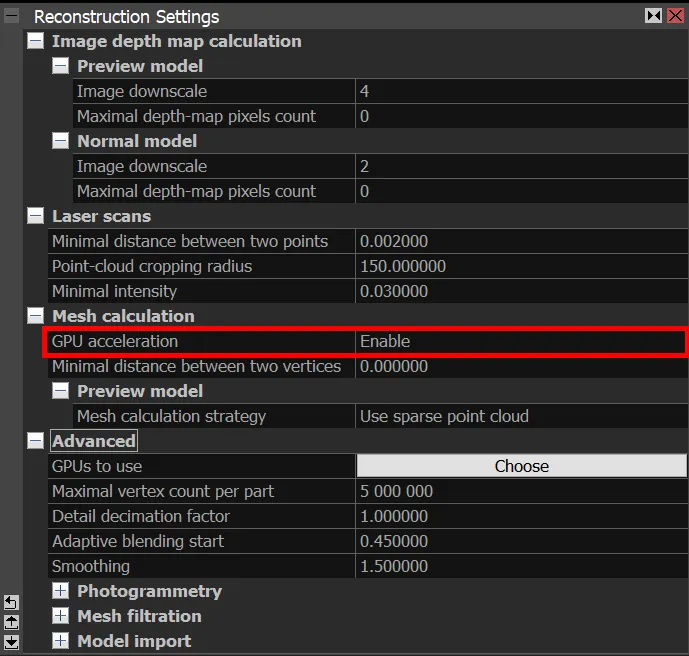Edit Maximal vertex count per part value
This screenshot has height=656, width=689.
(522, 491)
